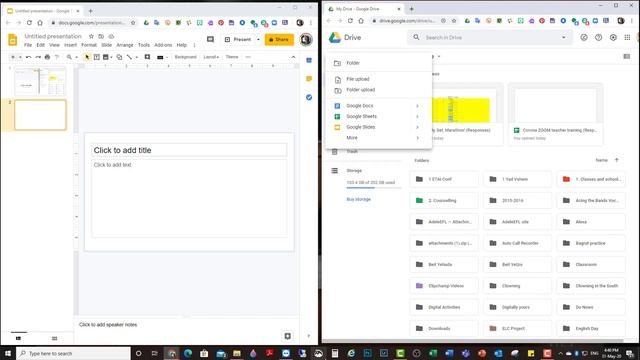
Task: Click the Explore button beside speaker notes
Action: pos(288,336)
